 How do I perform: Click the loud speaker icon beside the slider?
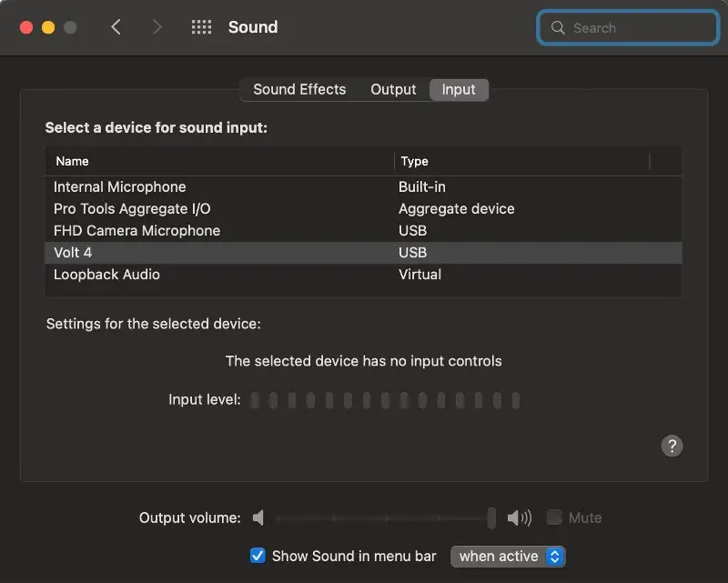click(519, 518)
